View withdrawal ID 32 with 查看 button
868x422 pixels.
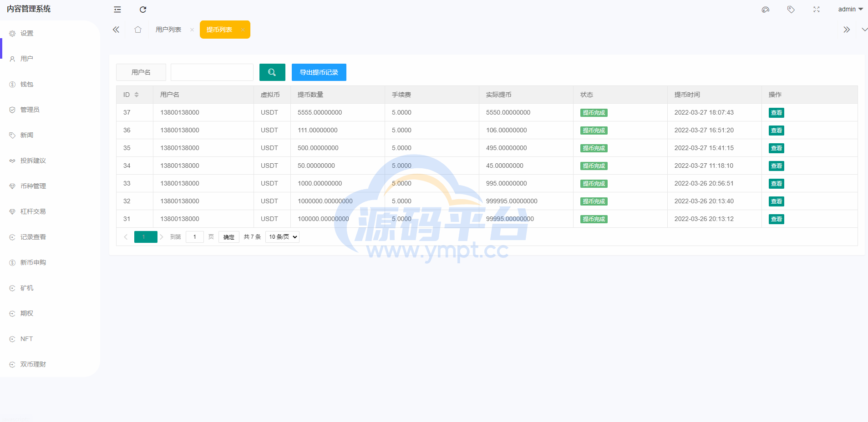777,201
